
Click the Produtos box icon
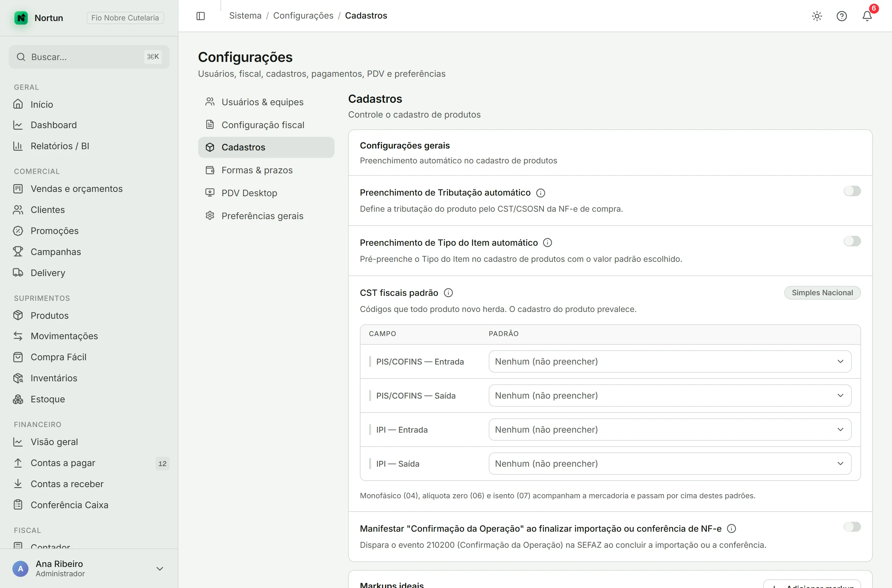[x=18, y=315]
